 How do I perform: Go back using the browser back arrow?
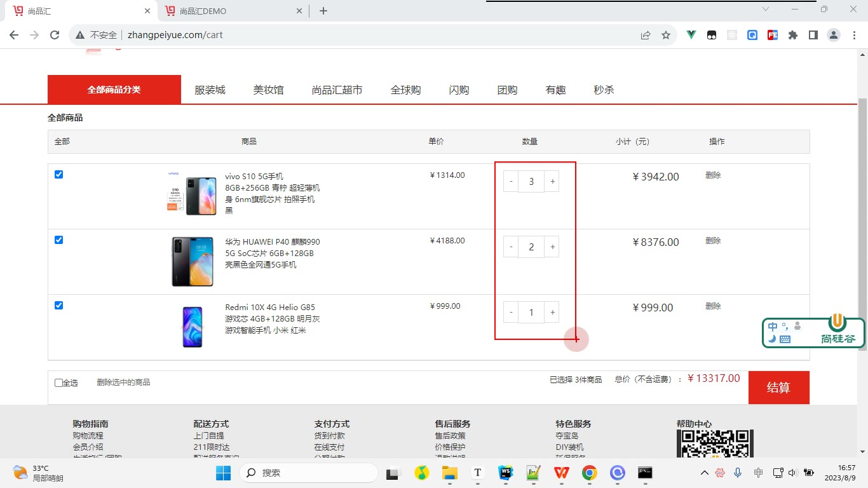[14, 35]
